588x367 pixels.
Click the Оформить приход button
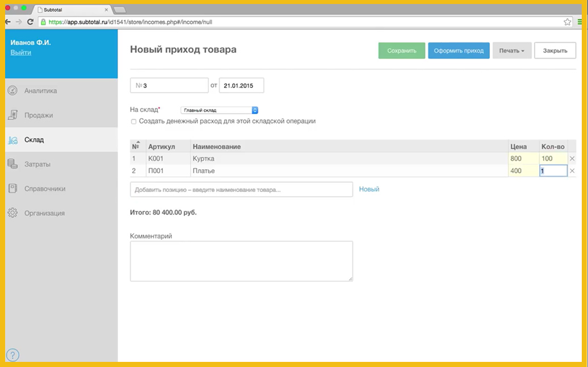(x=459, y=51)
